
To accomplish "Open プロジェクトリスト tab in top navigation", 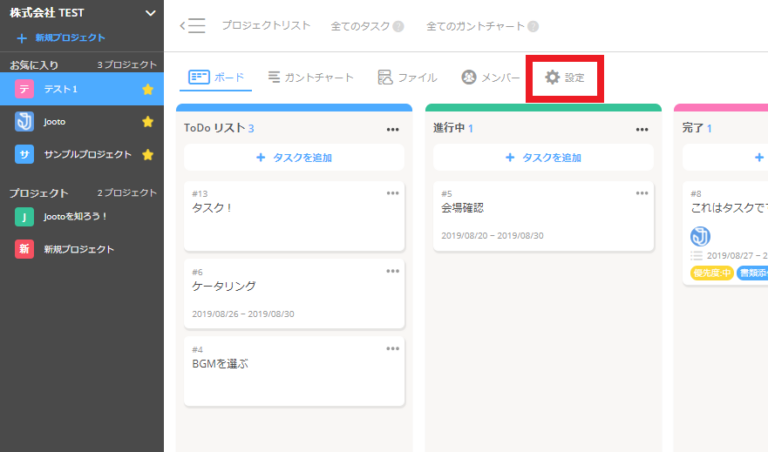I will click(x=266, y=25).
